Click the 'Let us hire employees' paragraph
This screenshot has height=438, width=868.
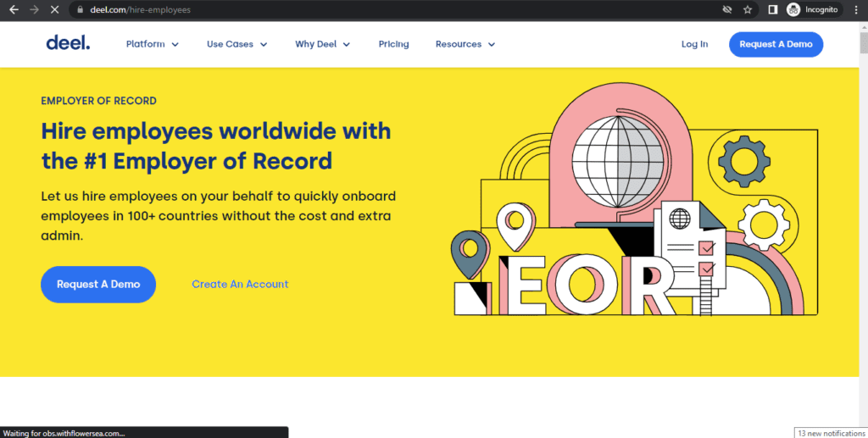[218, 216]
